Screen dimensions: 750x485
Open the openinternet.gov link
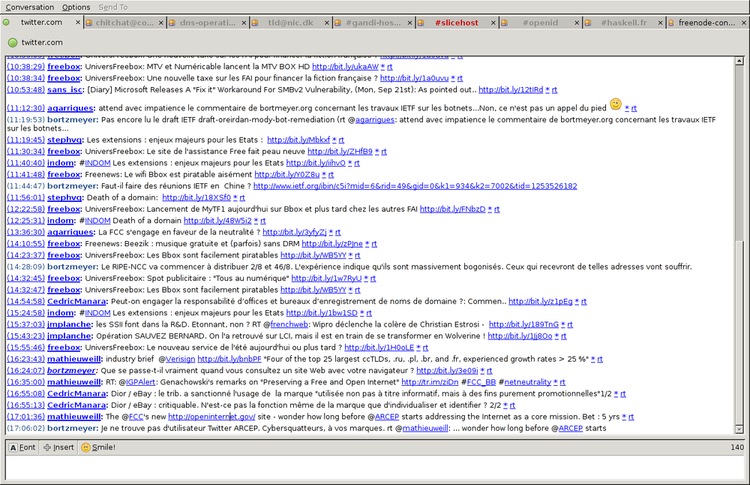click(211, 417)
